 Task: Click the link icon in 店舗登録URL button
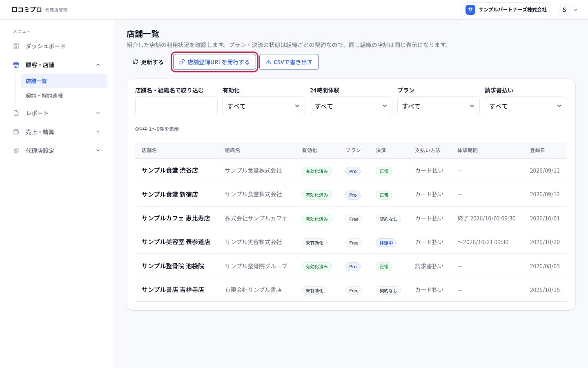(x=182, y=62)
